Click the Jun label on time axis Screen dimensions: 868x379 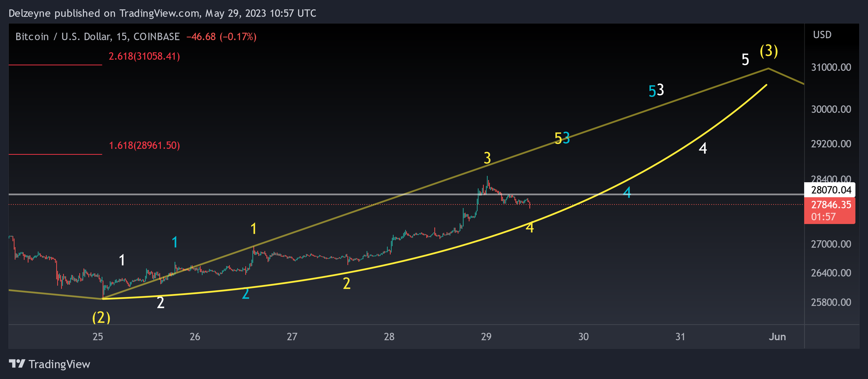tap(777, 337)
